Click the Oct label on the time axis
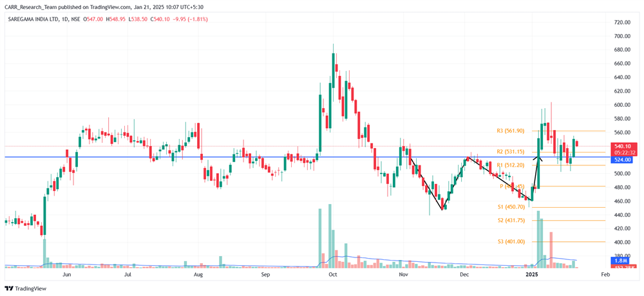 (333, 273)
